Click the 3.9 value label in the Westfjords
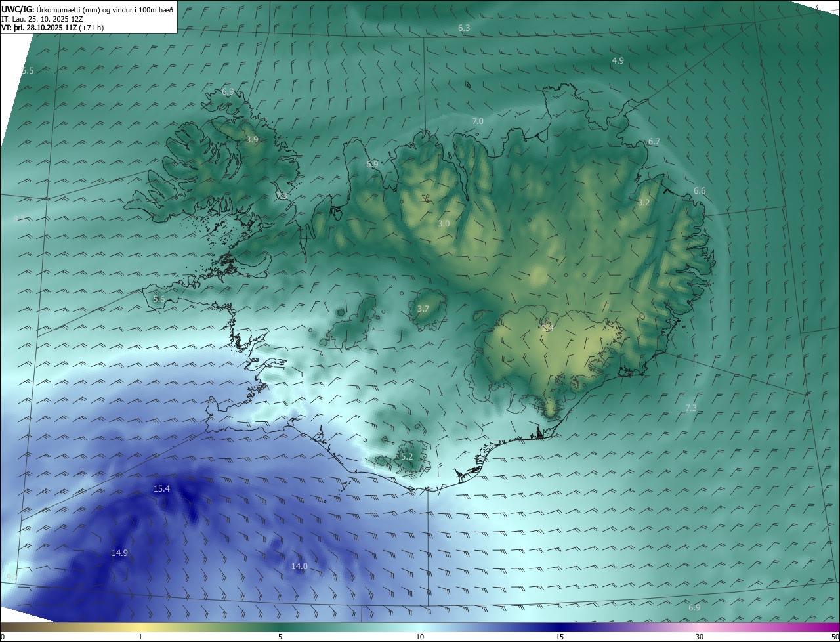This screenshot has height=642, width=840. [252, 140]
